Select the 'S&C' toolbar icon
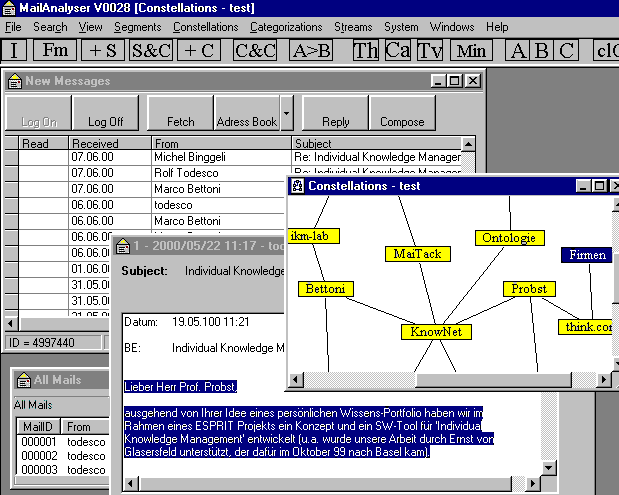The image size is (619, 495). 151,50
